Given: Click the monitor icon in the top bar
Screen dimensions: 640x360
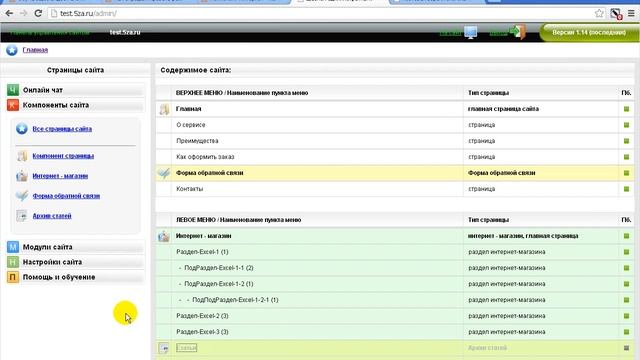Looking at the screenshot, I should coord(471,32).
